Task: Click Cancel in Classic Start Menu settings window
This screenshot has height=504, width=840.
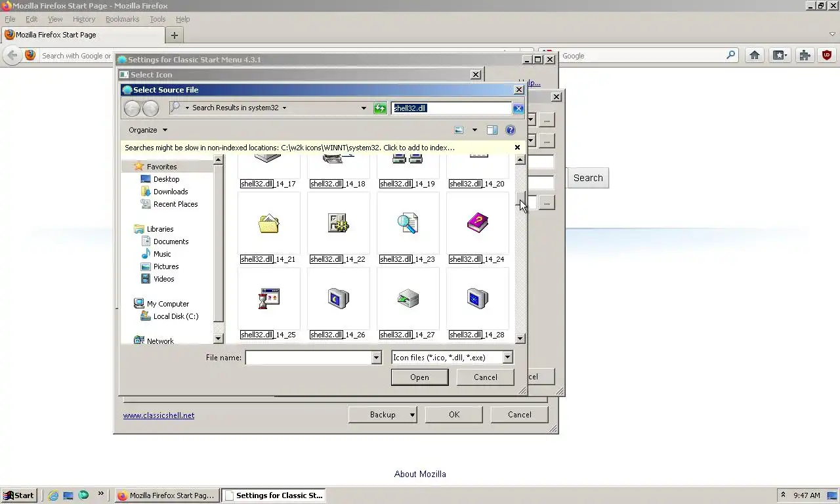Action: [x=520, y=415]
